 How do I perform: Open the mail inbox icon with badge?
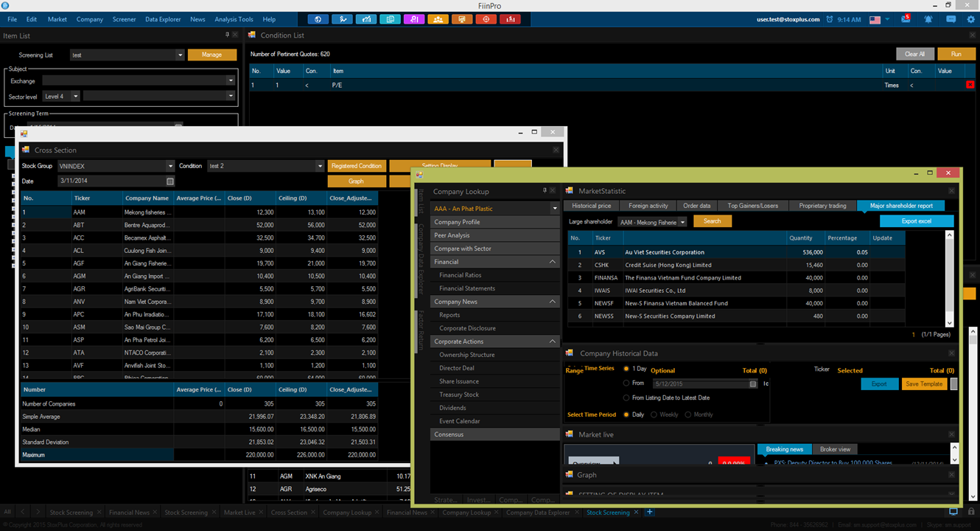point(906,19)
